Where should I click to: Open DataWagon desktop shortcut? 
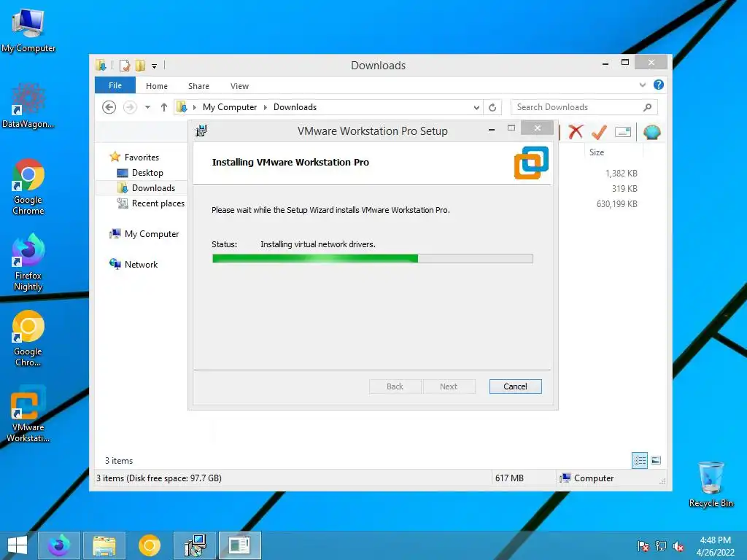(x=28, y=106)
